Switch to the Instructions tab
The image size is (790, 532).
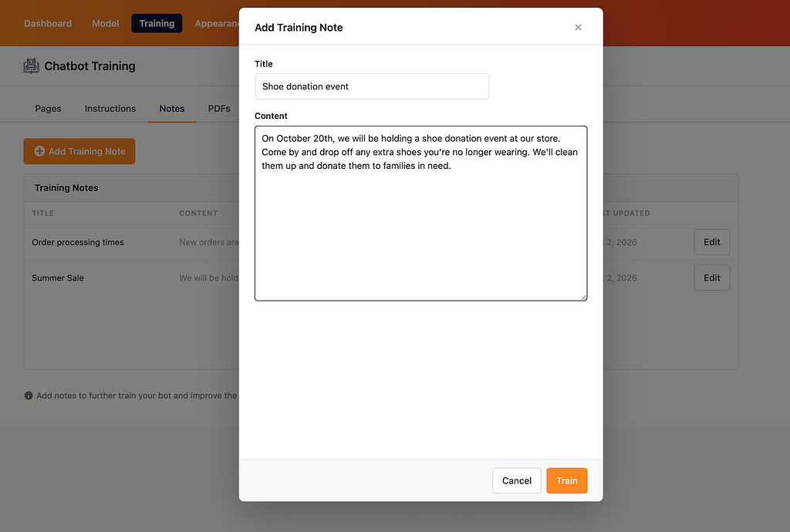pos(110,109)
